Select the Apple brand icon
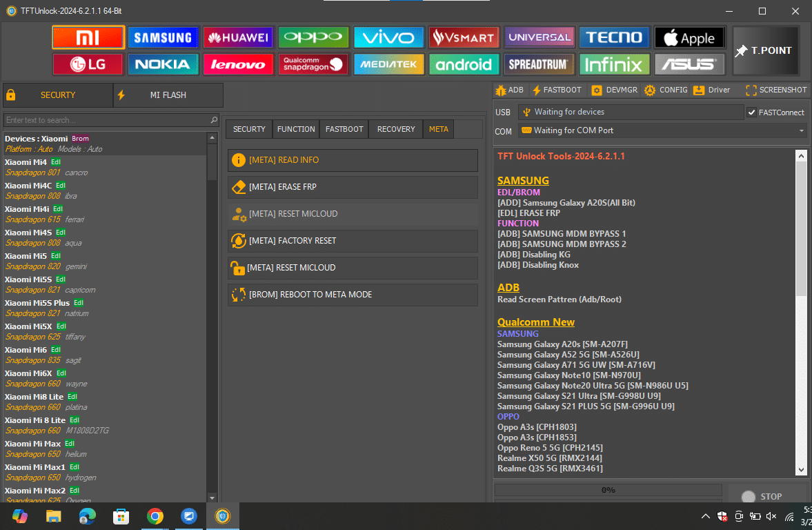The image size is (812, 530). tap(689, 37)
